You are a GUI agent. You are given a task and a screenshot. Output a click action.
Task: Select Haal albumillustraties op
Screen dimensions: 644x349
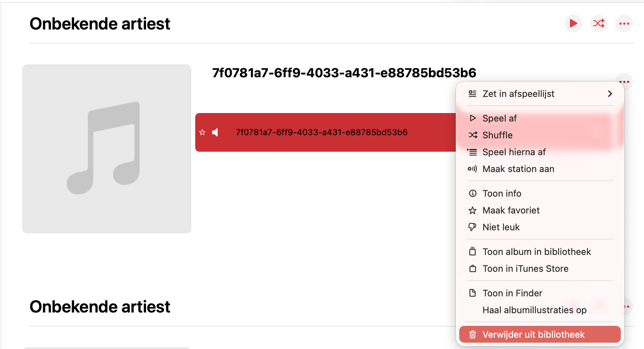coord(534,310)
